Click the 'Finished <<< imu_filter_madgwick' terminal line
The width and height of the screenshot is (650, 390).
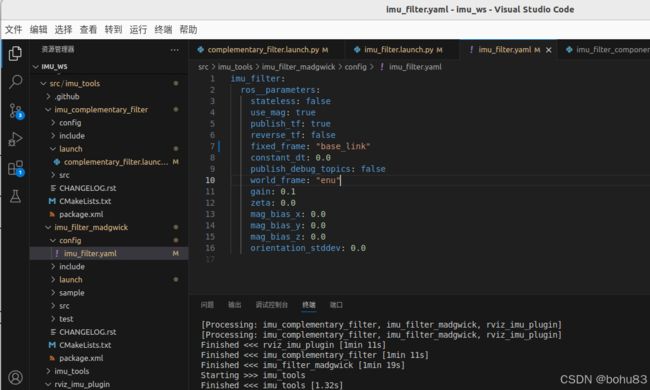coord(303,365)
